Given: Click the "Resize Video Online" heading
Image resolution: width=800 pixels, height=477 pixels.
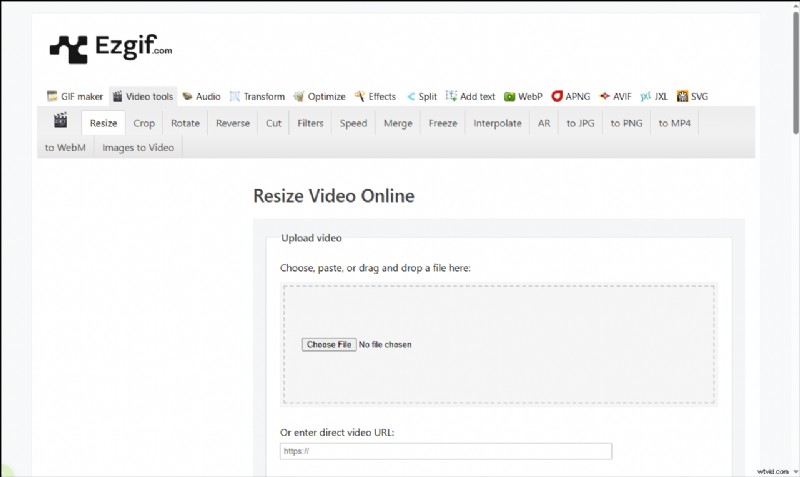Looking at the screenshot, I should point(334,196).
